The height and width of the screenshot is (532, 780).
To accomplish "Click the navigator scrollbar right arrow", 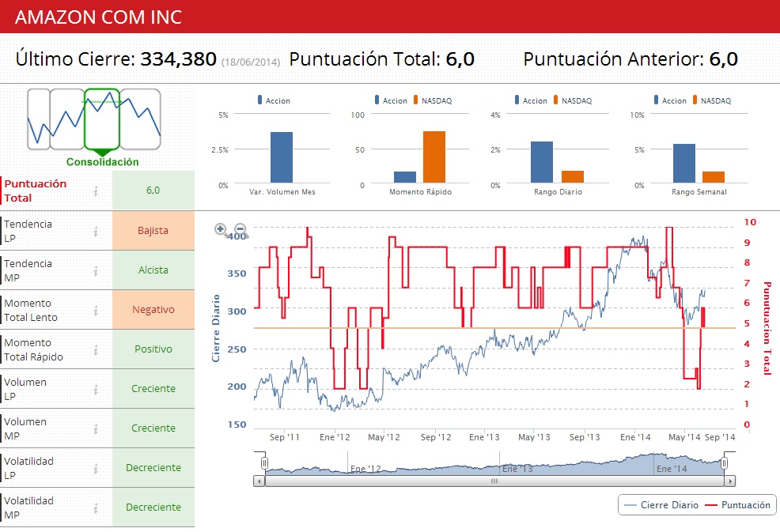I will (729, 481).
